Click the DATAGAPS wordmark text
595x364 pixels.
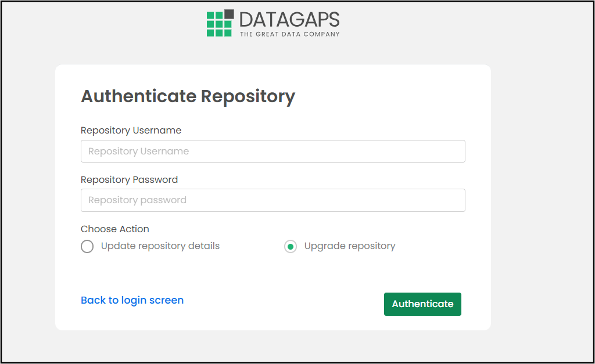pyautogui.click(x=289, y=19)
